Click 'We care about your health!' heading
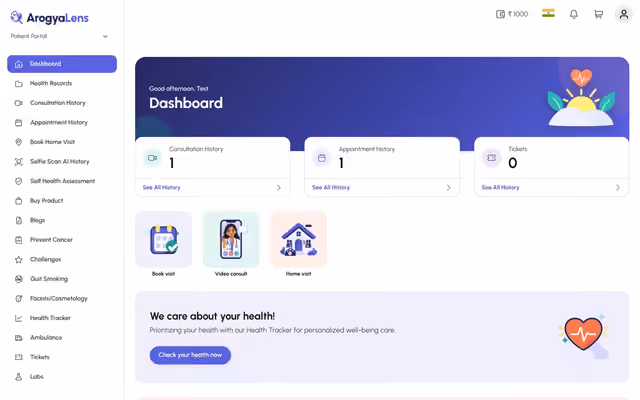Image resolution: width=640 pixels, height=400 pixels. coord(212,316)
